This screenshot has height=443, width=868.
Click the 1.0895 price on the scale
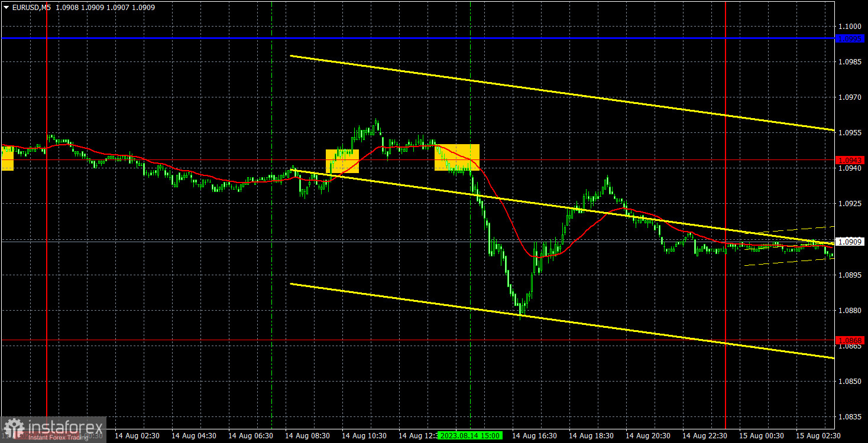click(x=850, y=275)
